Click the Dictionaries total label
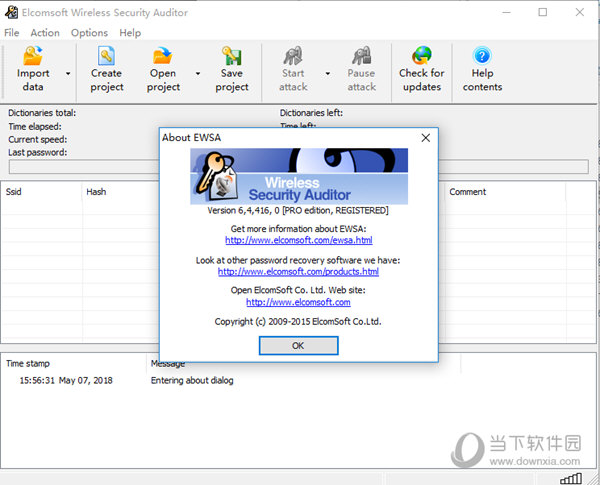 42,113
